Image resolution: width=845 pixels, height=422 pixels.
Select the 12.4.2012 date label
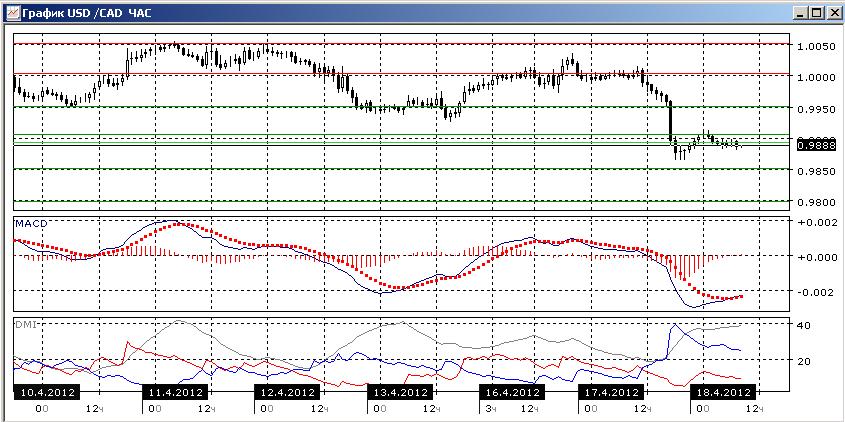[287, 392]
